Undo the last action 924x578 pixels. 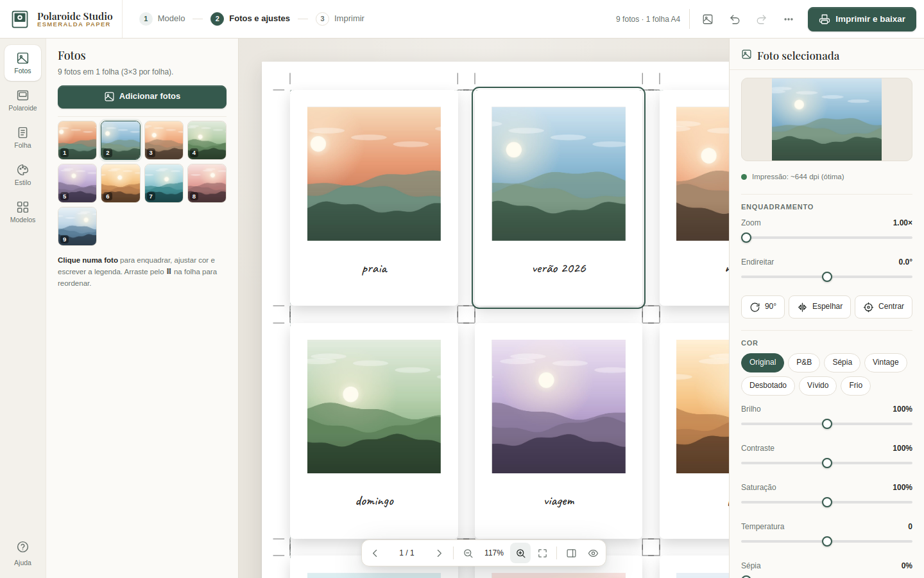pos(735,19)
